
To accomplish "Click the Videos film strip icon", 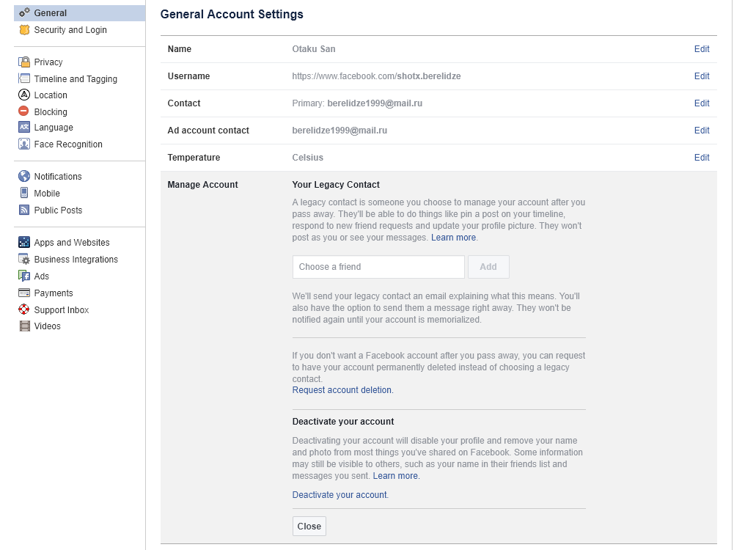I will click(24, 326).
